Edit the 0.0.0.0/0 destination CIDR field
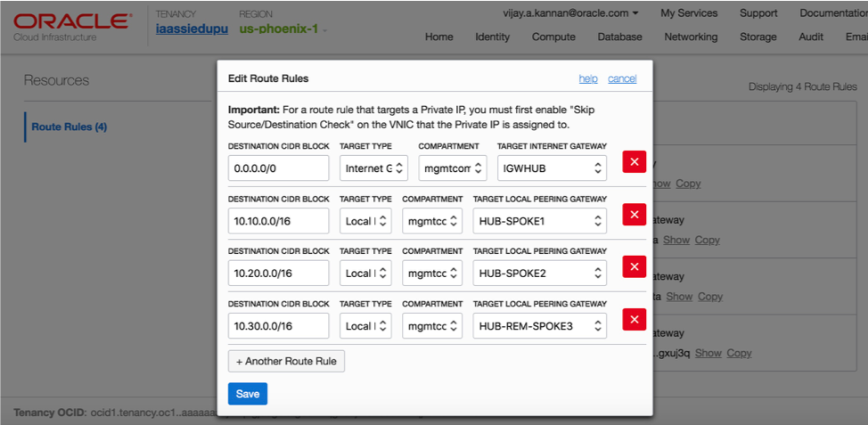 278,168
